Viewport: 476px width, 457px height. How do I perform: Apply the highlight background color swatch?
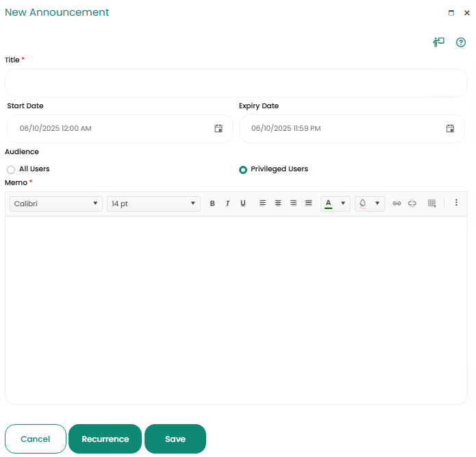click(x=363, y=203)
